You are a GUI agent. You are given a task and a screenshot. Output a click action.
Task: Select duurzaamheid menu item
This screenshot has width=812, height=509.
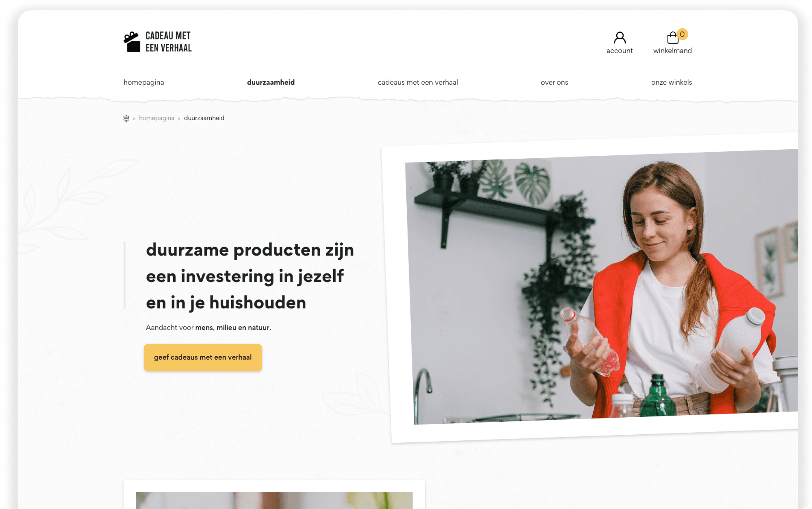coord(271,82)
